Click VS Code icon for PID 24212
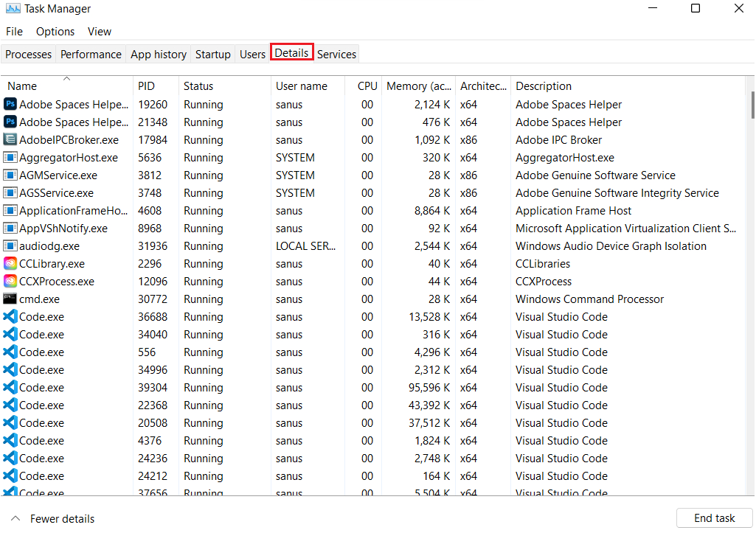 pos(10,475)
